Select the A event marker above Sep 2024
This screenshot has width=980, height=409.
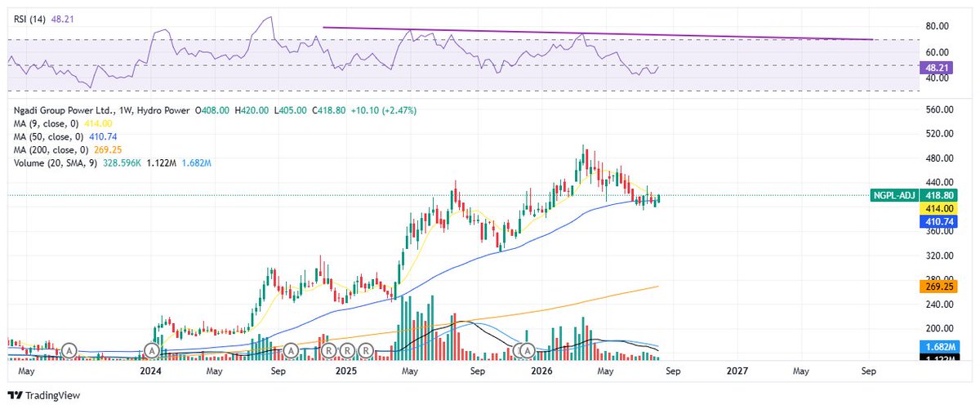(x=292, y=349)
